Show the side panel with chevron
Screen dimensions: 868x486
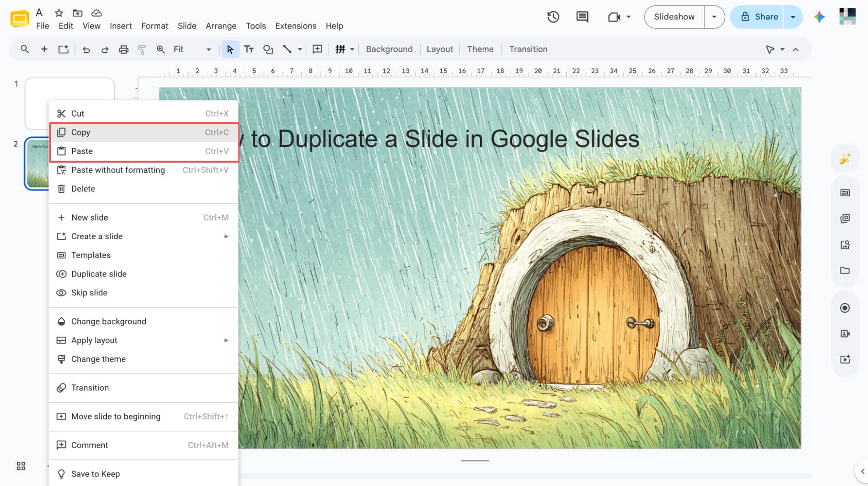(x=862, y=471)
